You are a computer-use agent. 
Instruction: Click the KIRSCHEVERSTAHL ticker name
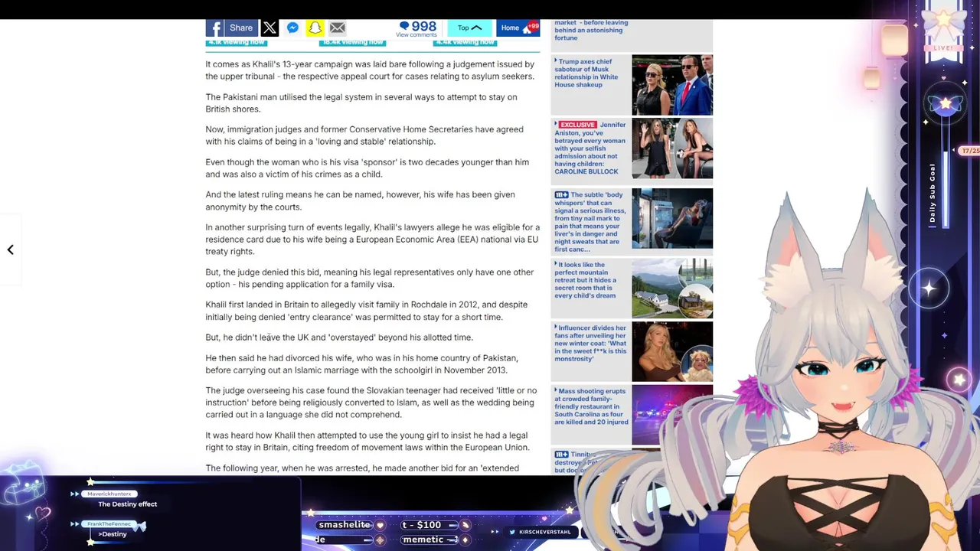point(545,532)
